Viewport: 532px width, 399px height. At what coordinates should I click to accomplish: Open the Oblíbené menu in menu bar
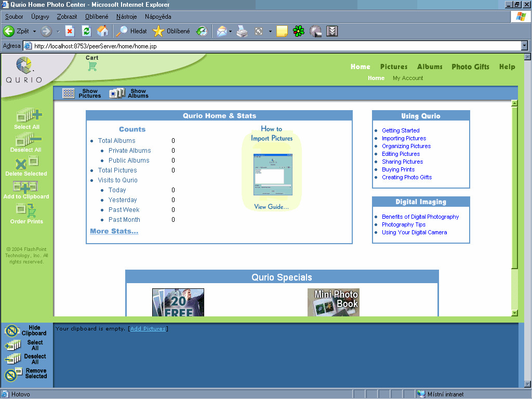[x=97, y=17]
